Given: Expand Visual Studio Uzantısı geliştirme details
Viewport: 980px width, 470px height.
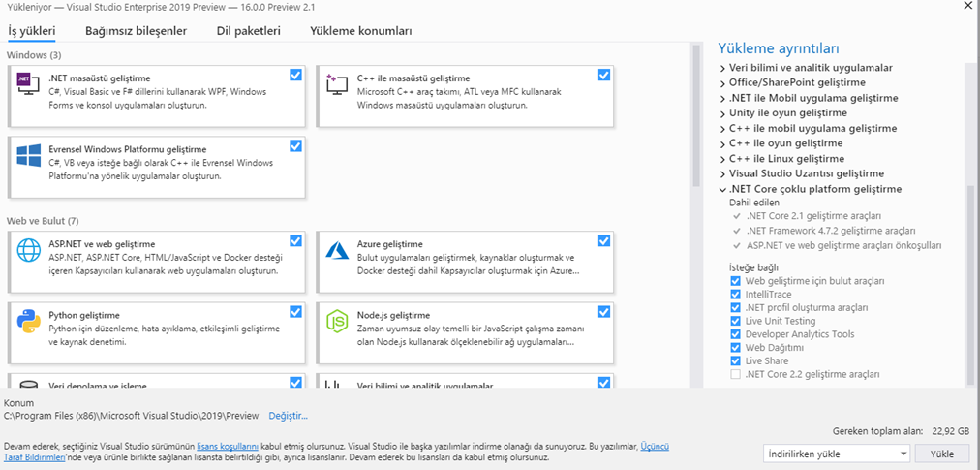Looking at the screenshot, I should click(722, 173).
